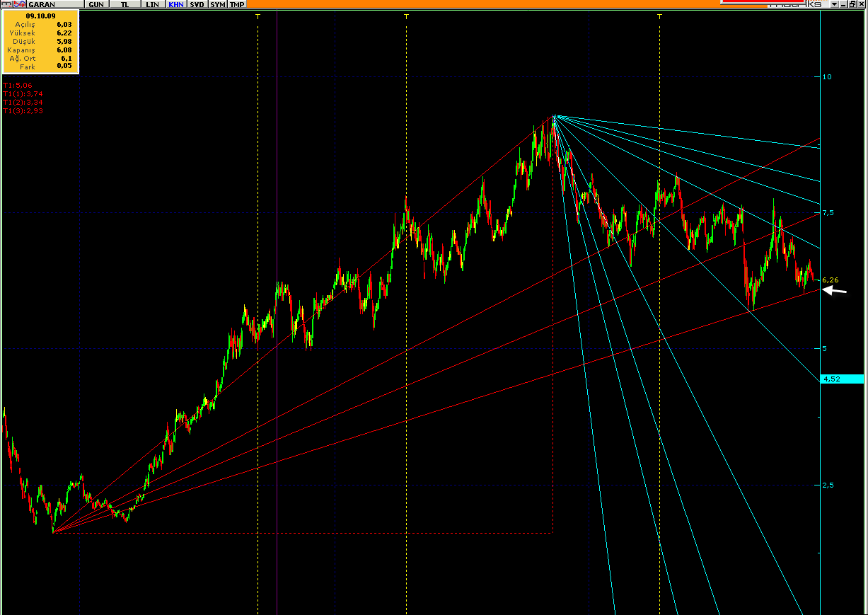This screenshot has width=868, height=615.
Task: Click the restore window icon
Action: point(852,4)
